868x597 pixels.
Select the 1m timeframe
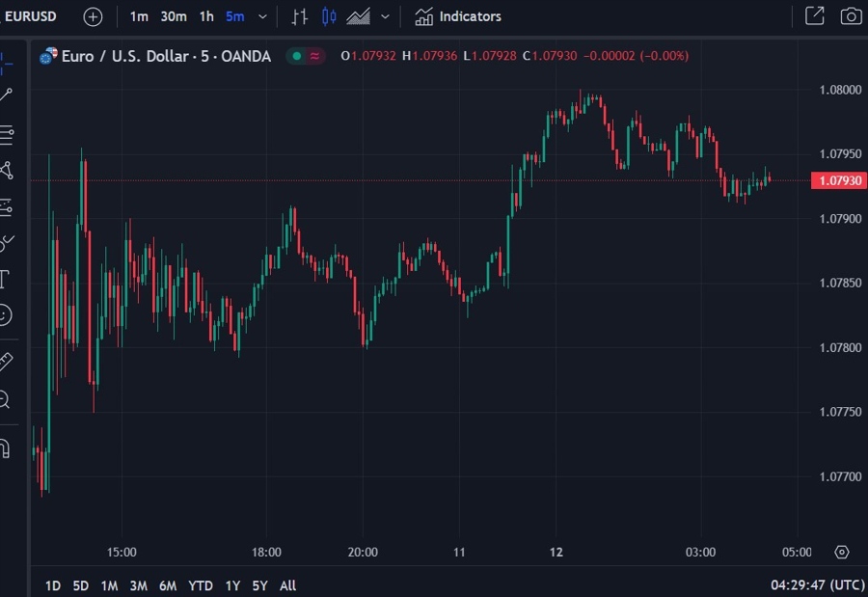(139, 17)
